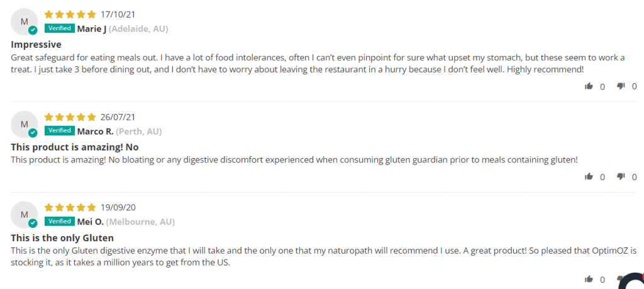644x289 pixels.
Task: Click the five-star rating dated 26/07/21
Action: coord(70,117)
